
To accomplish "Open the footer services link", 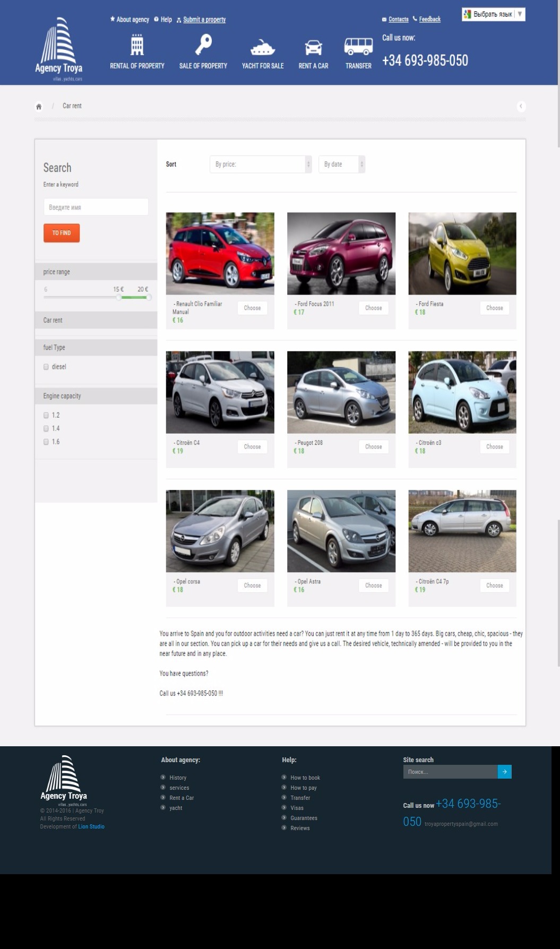I will coord(179,788).
